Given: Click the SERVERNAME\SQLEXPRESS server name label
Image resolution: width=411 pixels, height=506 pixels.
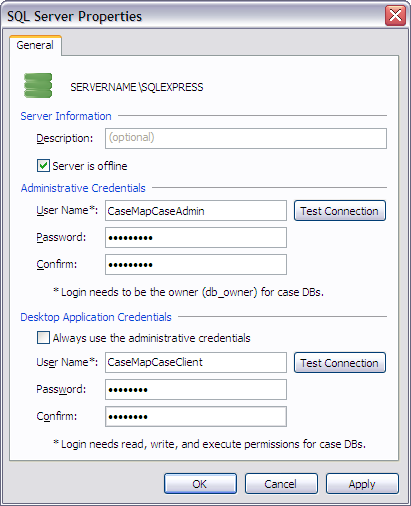Looking at the screenshot, I should pyautogui.click(x=137, y=87).
